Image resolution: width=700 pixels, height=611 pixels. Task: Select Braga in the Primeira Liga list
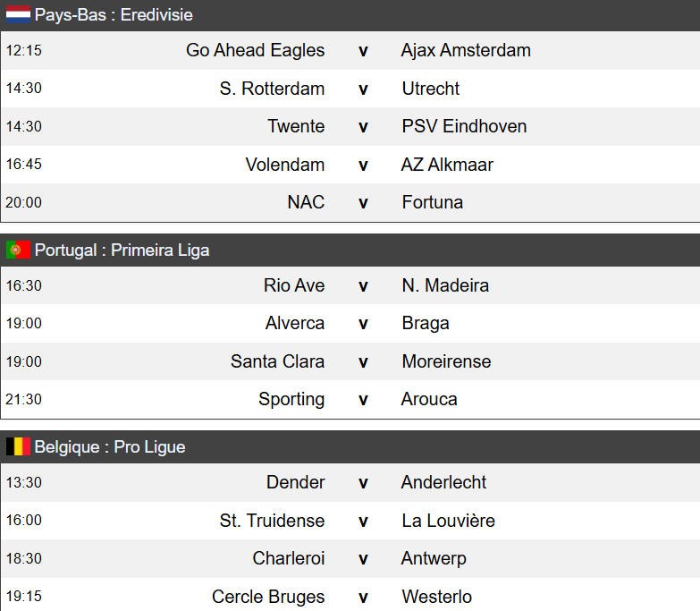click(x=426, y=323)
